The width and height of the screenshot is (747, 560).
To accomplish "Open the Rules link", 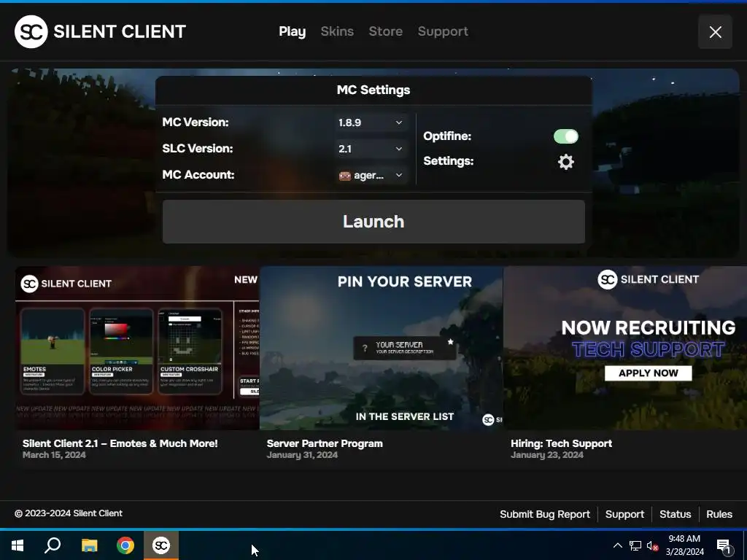I will (719, 514).
